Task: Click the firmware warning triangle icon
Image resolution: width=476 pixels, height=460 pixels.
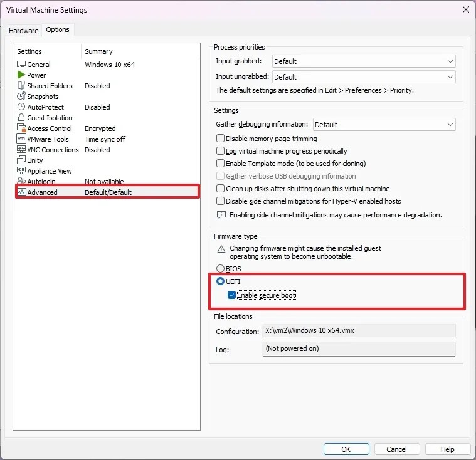Action: click(x=221, y=249)
